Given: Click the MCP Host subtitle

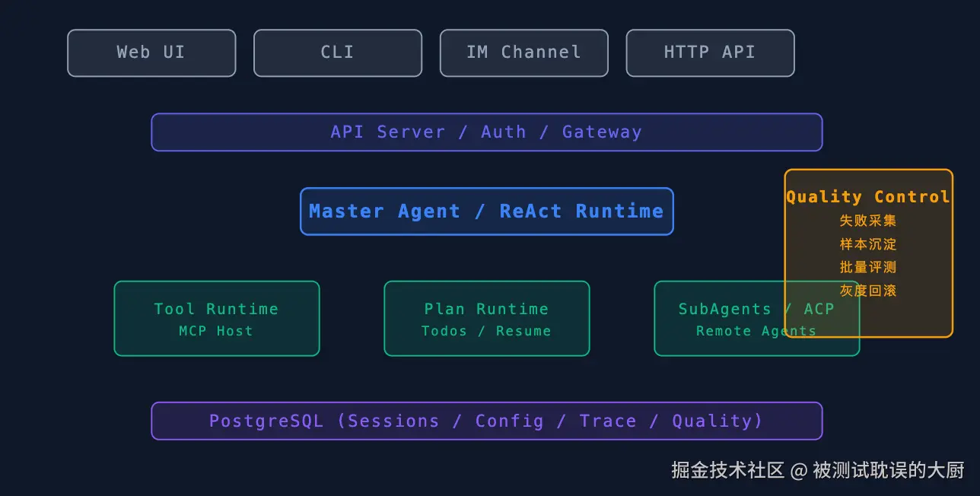Looking at the screenshot, I should [216, 331].
